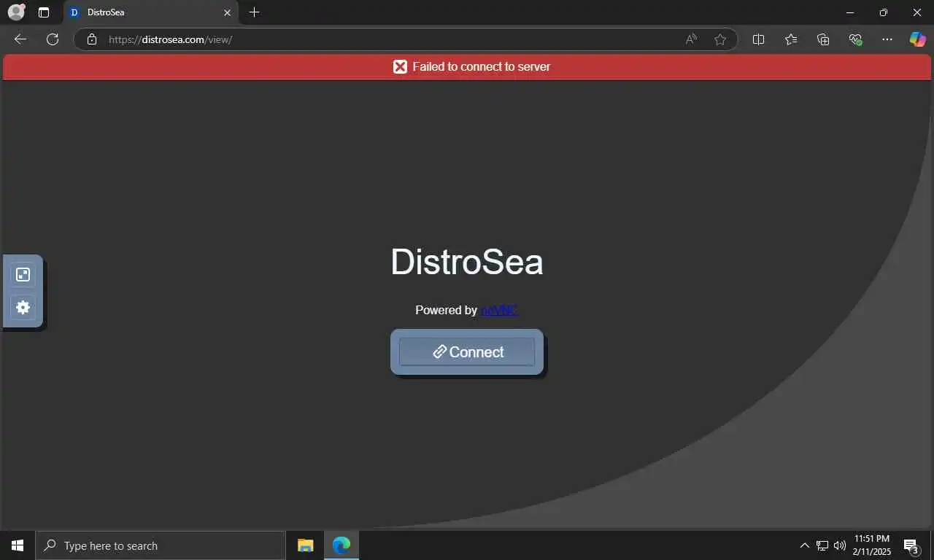
Task: Click the failed connection error banner
Action: 467,66
